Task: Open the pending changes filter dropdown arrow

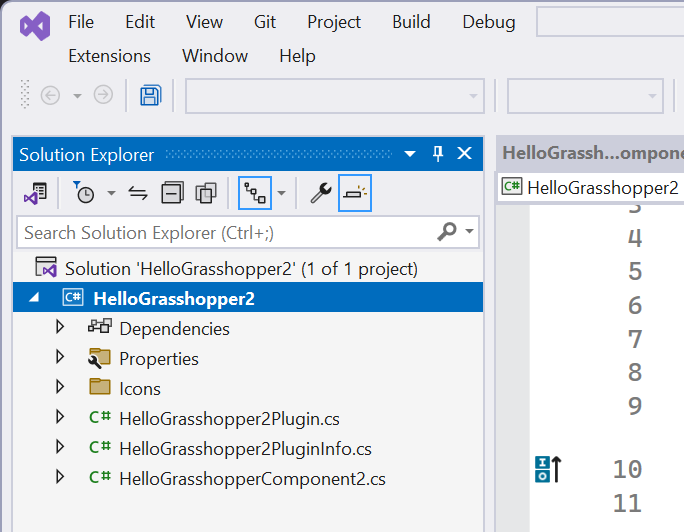Action: coord(112,193)
